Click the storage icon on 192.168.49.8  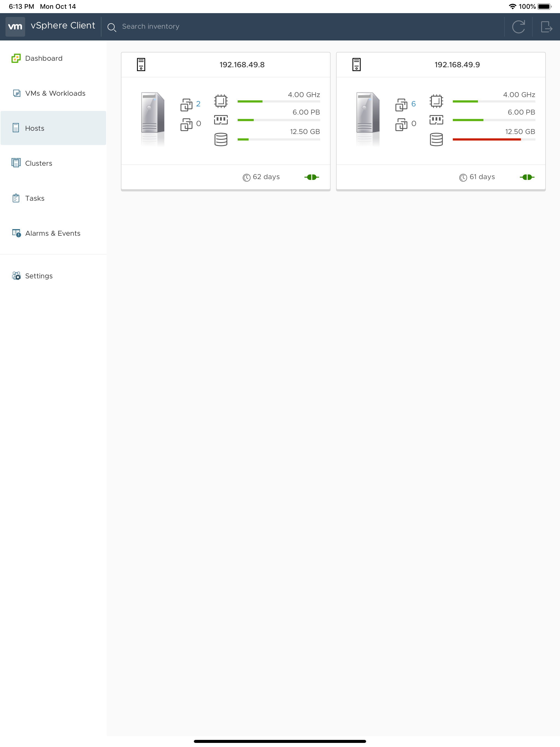tap(221, 139)
